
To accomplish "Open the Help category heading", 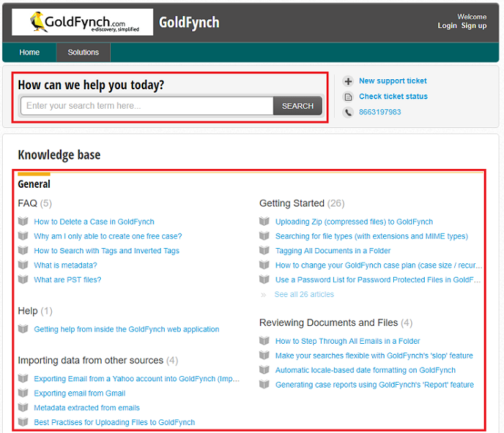I will pos(27,311).
